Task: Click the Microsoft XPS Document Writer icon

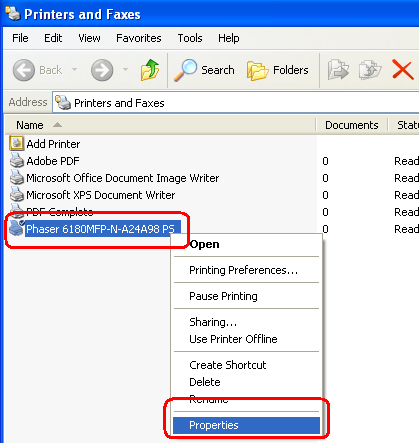Action: click(x=17, y=194)
